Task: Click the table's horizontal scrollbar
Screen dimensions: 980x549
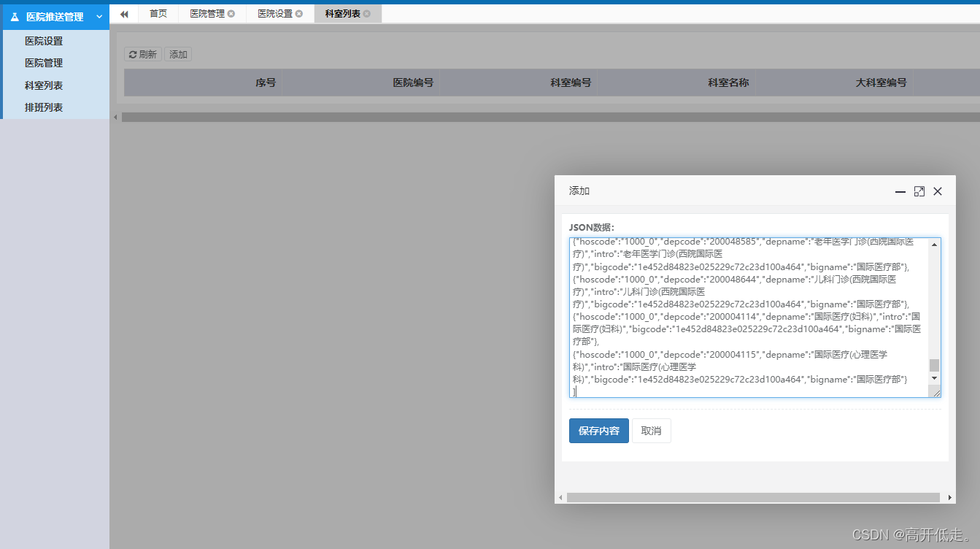Action: (550, 117)
